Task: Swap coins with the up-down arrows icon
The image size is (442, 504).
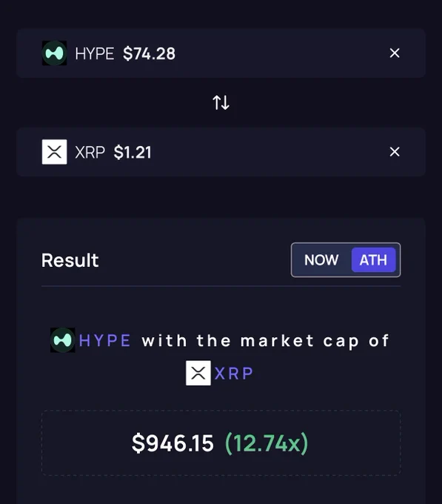Action: tap(221, 102)
